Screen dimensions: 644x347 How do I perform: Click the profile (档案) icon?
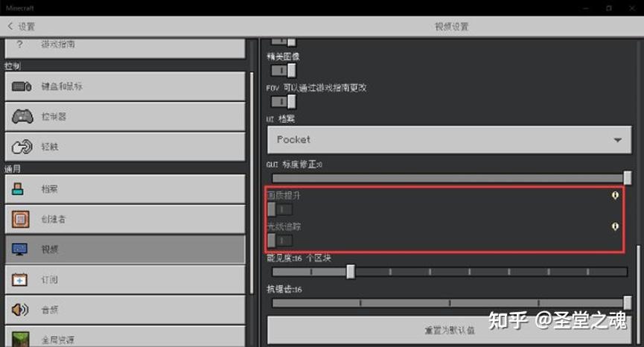18,189
